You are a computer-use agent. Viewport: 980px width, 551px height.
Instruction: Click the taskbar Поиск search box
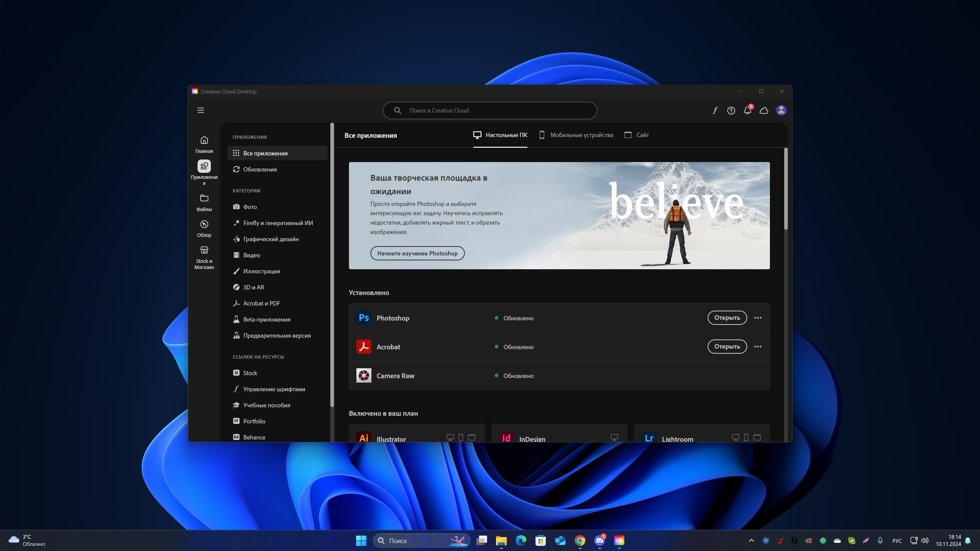coord(421,540)
